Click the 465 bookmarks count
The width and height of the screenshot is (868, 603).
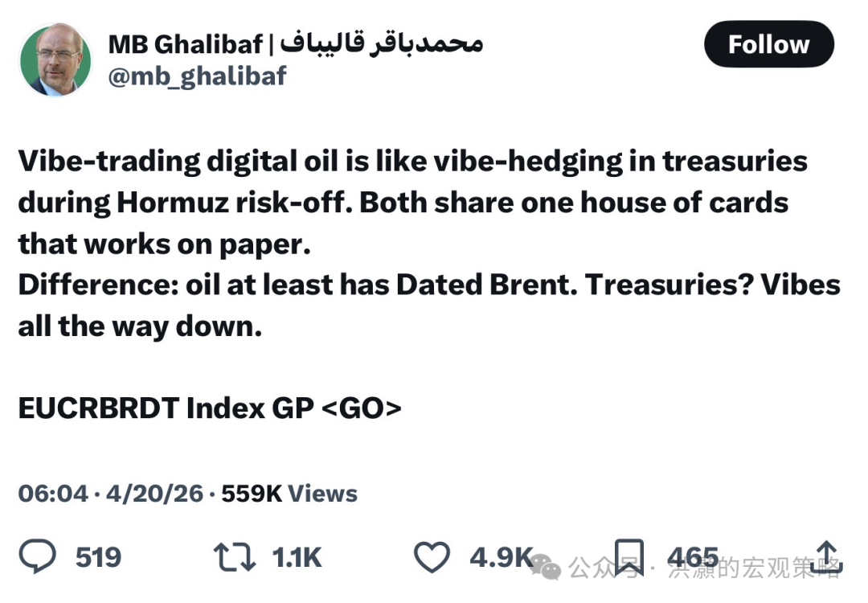(693, 557)
